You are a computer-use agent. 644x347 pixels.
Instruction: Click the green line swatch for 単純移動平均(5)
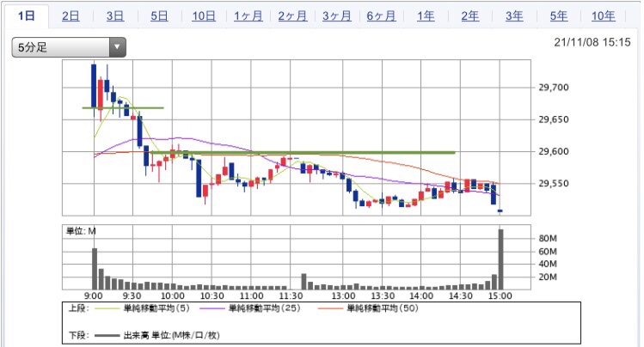pos(107,308)
